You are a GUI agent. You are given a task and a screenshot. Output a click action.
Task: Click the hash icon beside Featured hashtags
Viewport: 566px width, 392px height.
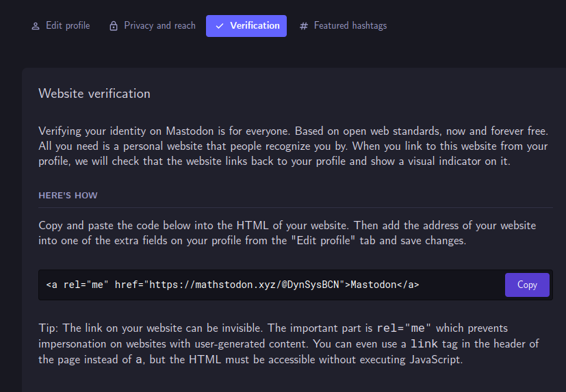pos(304,26)
